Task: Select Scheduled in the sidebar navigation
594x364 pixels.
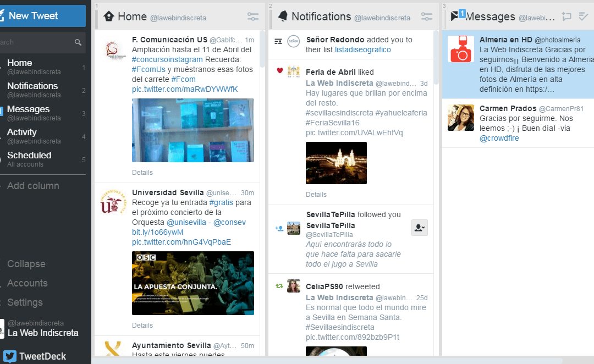Action: click(29, 155)
